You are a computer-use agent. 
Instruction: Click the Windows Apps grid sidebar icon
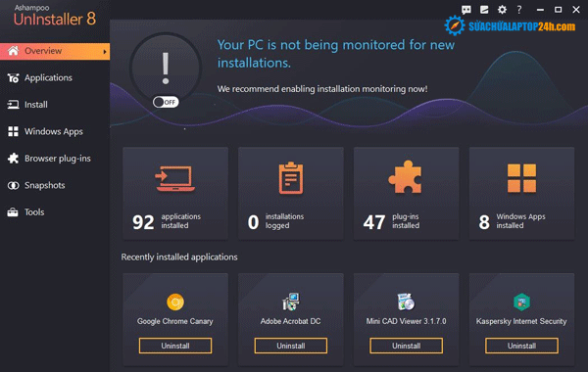coord(13,131)
